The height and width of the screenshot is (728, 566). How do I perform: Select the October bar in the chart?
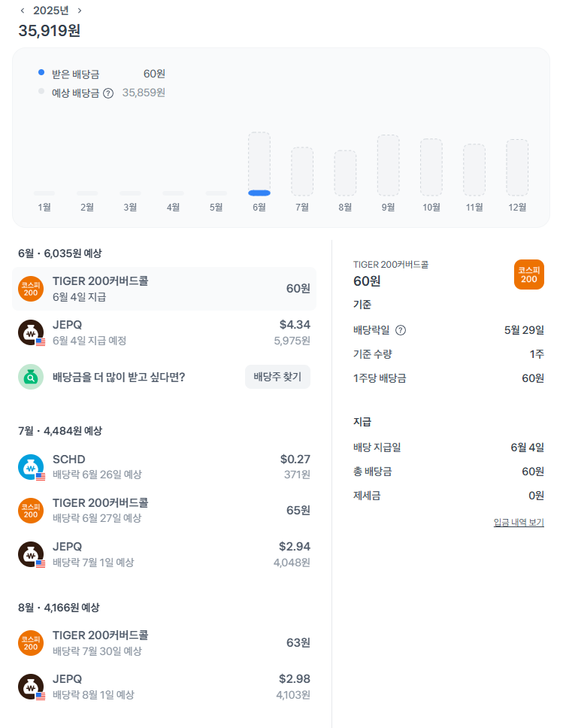click(431, 167)
